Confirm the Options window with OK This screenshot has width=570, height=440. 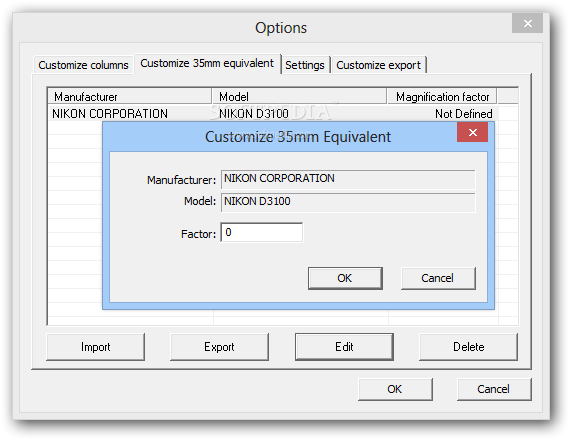pyautogui.click(x=395, y=389)
